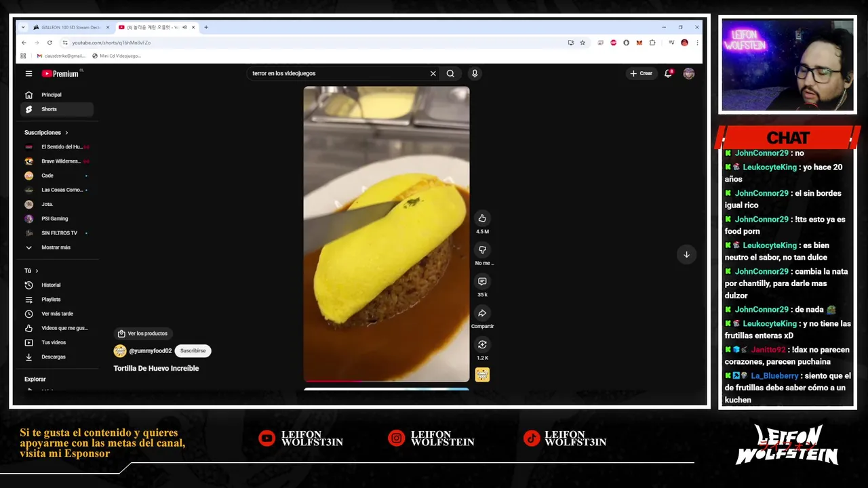Go forward in browser history
The height and width of the screenshot is (488, 868).
37,43
